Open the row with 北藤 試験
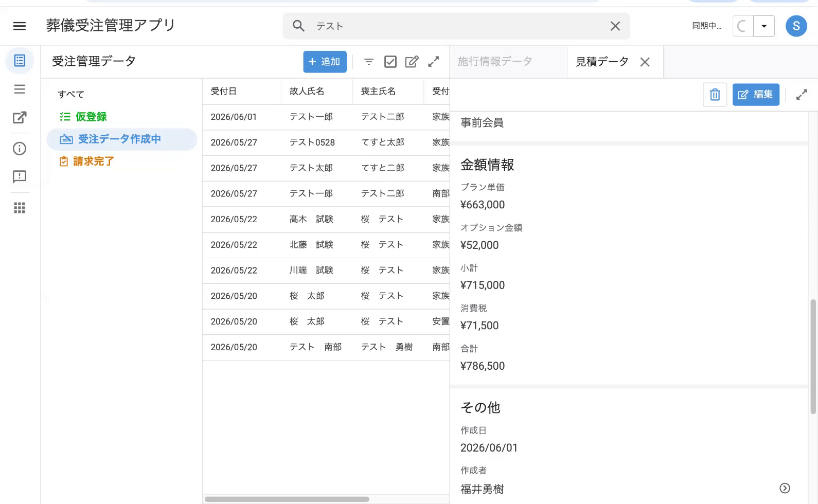The height and width of the screenshot is (504, 818). (326, 245)
